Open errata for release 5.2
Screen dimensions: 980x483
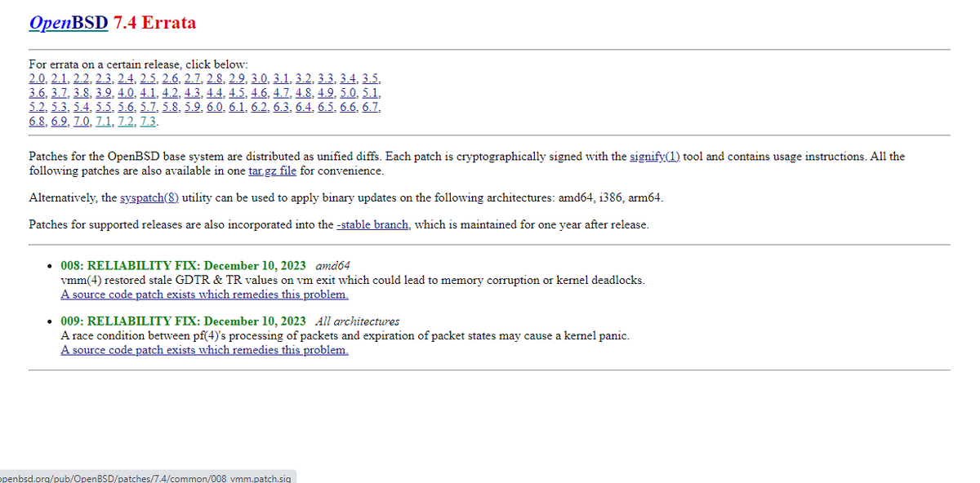pos(37,109)
